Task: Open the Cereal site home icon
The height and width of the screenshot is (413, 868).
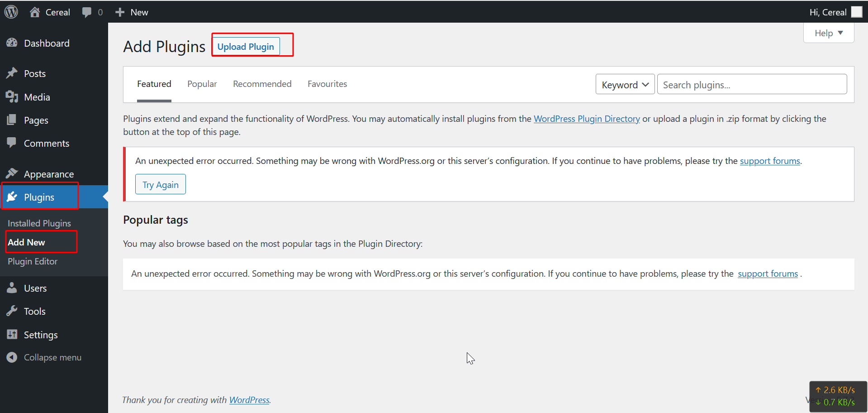Action: click(x=35, y=12)
